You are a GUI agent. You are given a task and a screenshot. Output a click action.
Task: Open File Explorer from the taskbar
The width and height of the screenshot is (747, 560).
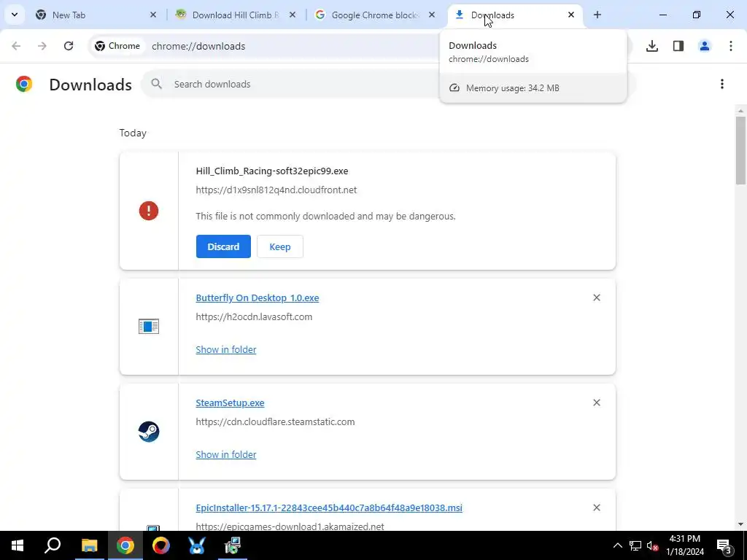pyautogui.click(x=89, y=545)
